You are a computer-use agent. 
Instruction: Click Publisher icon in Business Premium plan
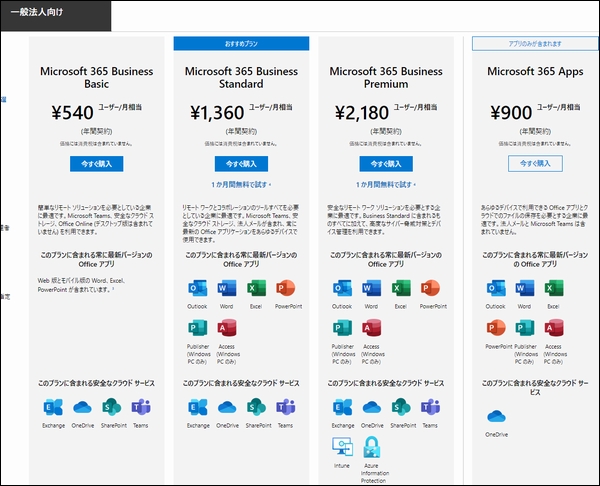(x=342, y=328)
